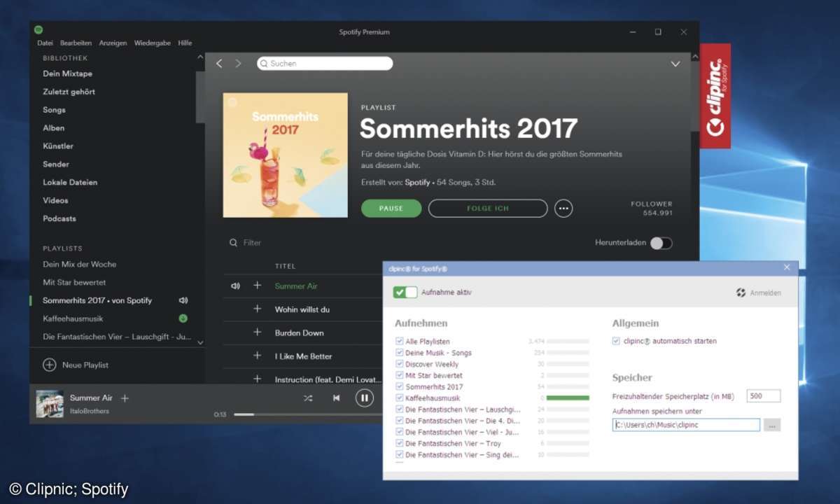Open Spotify creator link in playlist info
The width and height of the screenshot is (840, 504).
point(418,182)
